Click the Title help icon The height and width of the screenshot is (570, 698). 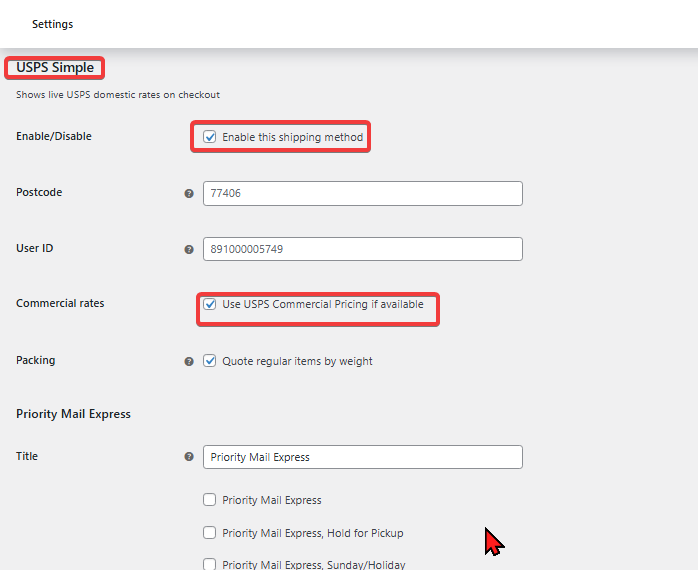click(189, 456)
